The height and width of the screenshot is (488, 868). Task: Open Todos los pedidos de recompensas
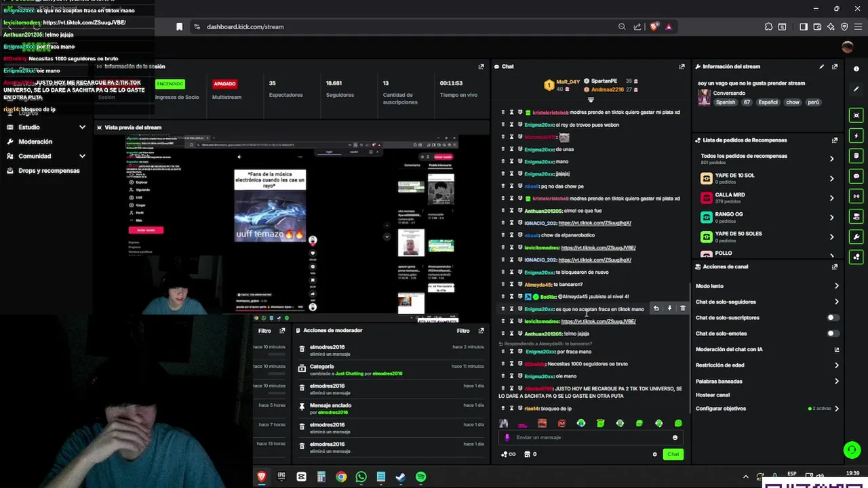(x=767, y=159)
